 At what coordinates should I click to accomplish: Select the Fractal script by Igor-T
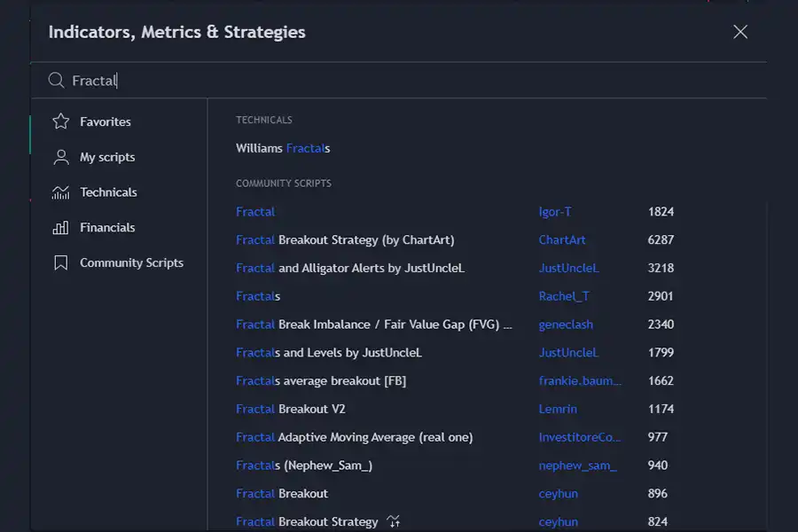(x=255, y=212)
